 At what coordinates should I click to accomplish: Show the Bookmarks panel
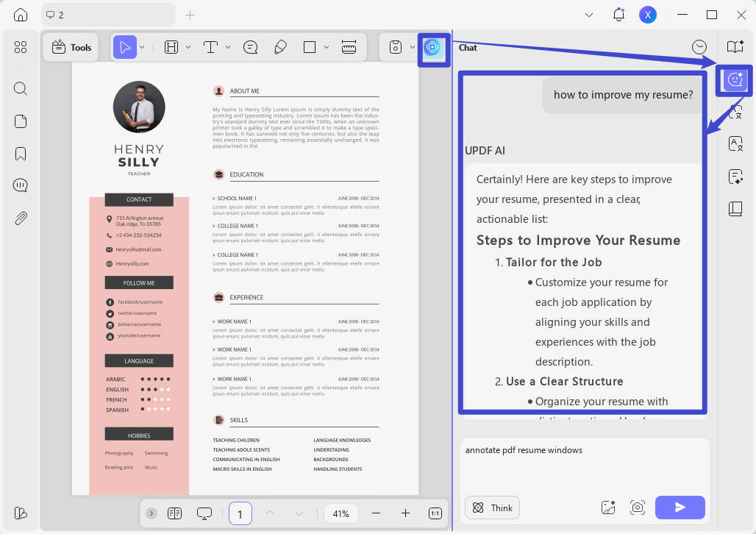(x=21, y=154)
